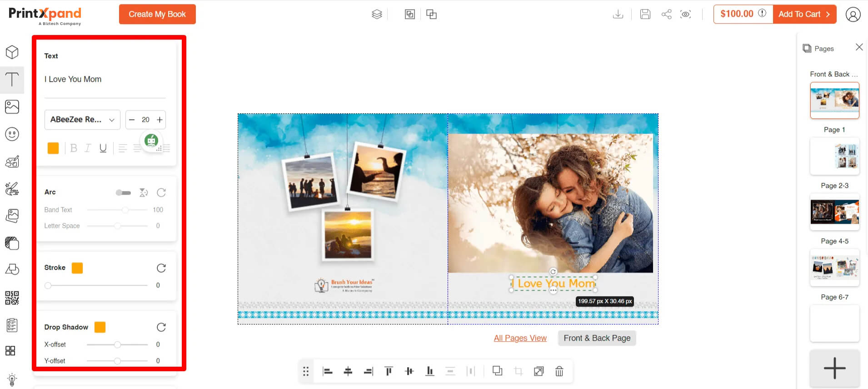868x389 pixels.
Task: Open the All Pages View link
Action: point(520,338)
